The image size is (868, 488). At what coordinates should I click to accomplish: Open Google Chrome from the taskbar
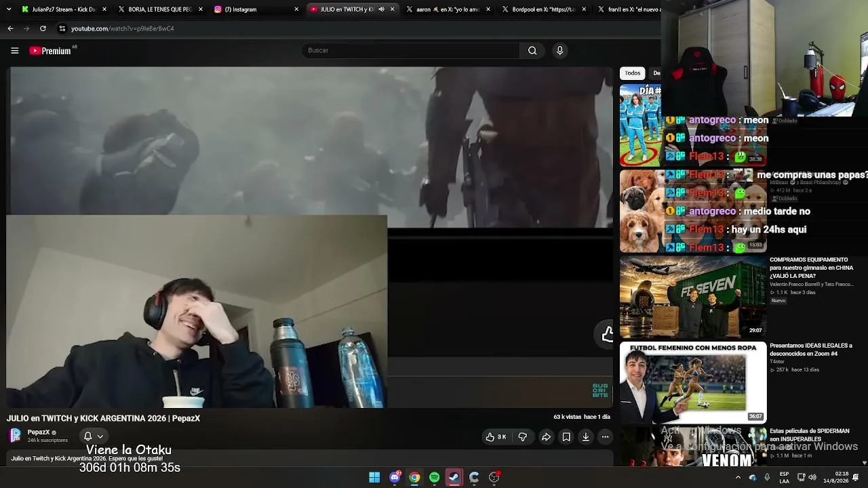coord(414,477)
